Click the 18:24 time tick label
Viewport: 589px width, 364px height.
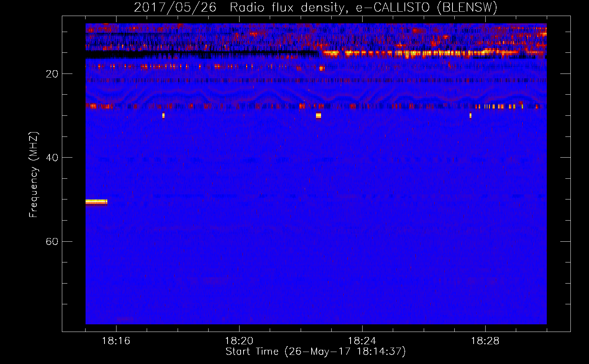tap(362, 341)
